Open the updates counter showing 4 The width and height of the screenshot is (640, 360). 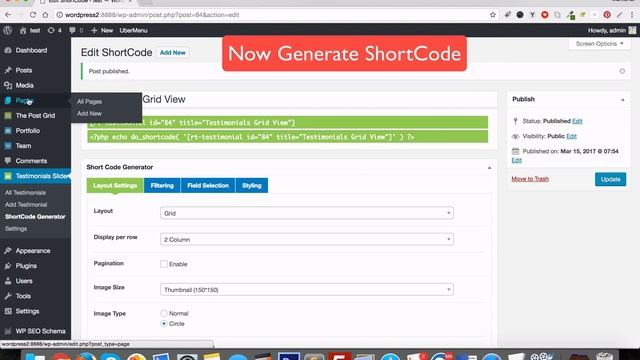coord(55,30)
